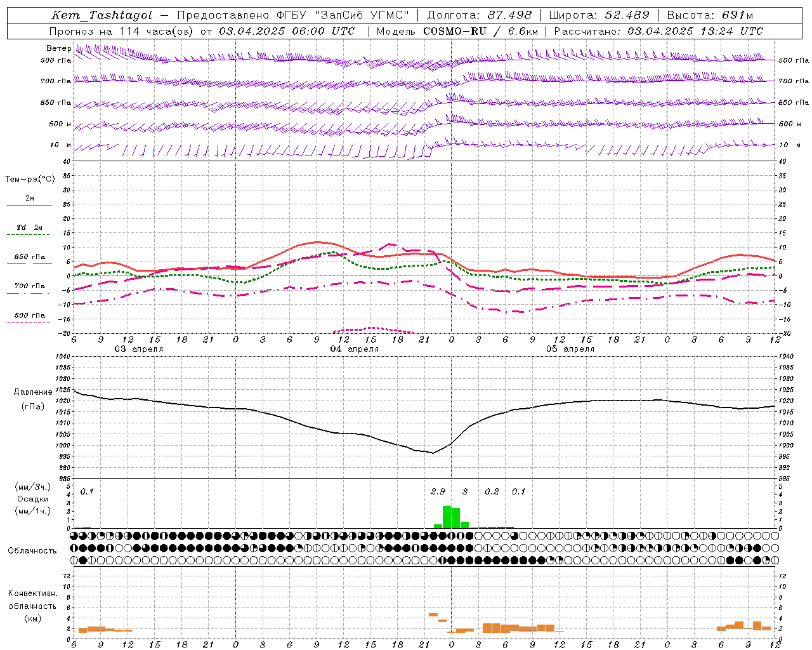This screenshot has height=650, width=812.
Task: Select the Осадки precipitation label
Action: click(33, 499)
